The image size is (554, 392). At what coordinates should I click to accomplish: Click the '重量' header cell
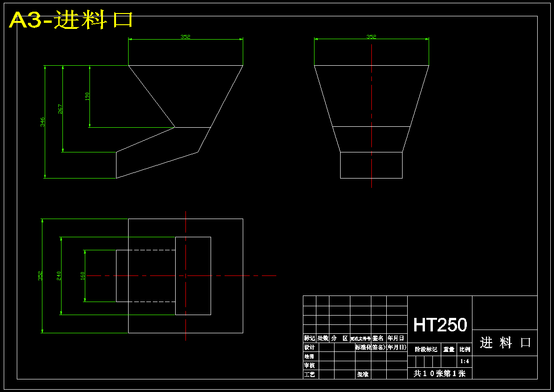tap(449, 350)
